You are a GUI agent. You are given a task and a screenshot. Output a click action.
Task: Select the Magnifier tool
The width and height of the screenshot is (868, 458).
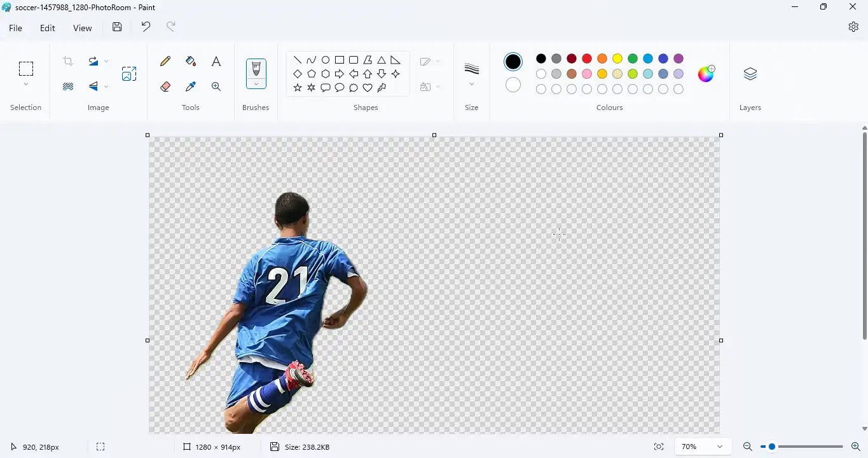click(216, 87)
